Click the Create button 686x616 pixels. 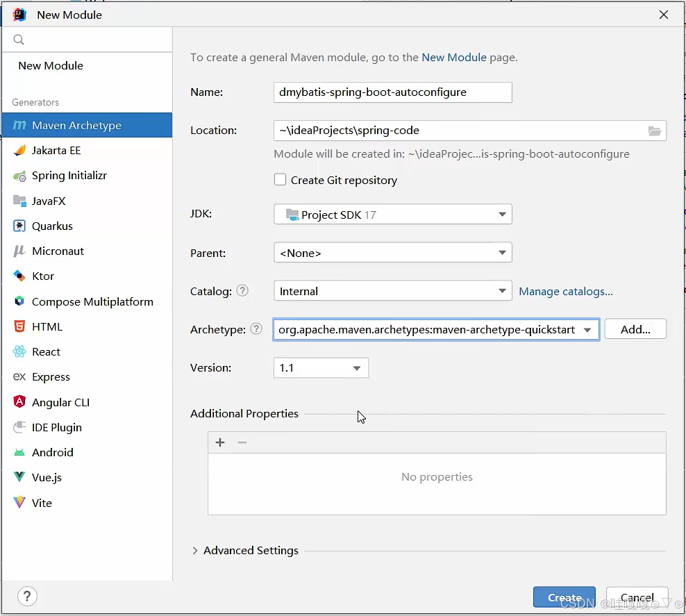[x=564, y=597]
